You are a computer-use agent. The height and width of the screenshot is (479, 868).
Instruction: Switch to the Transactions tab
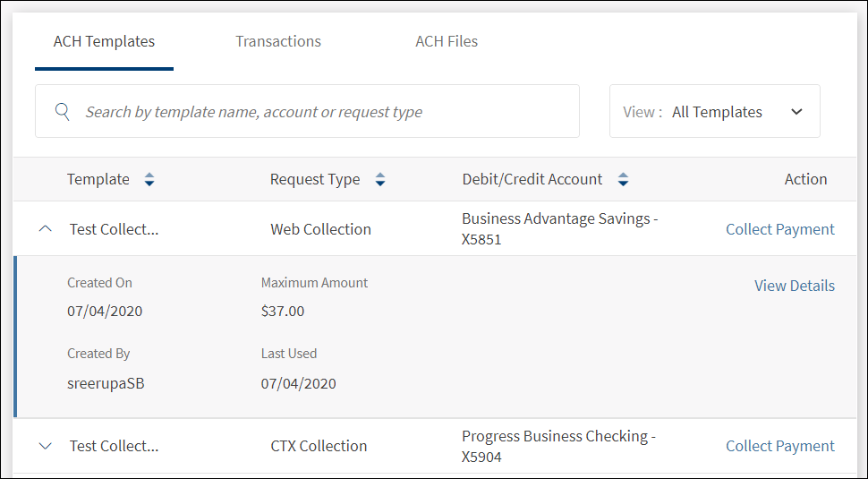click(278, 41)
